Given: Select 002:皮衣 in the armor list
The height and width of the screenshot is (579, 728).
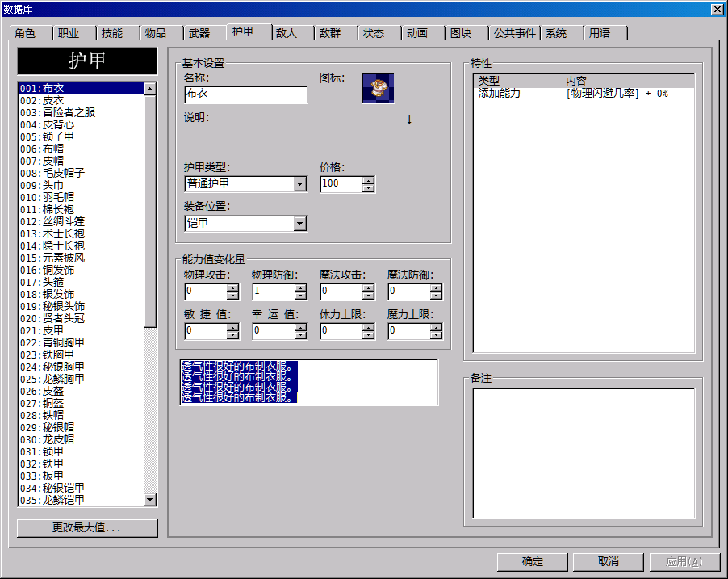Looking at the screenshot, I should [x=82, y=100].
